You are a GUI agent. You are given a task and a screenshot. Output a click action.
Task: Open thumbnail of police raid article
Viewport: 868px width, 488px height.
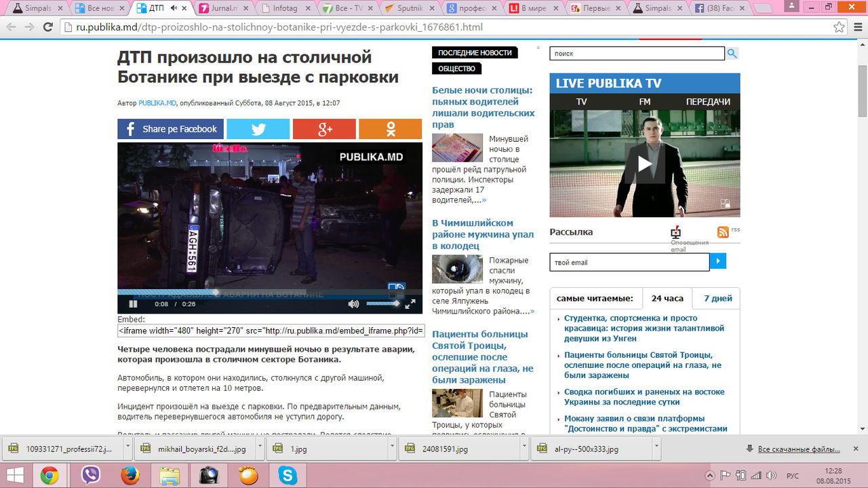click(457, 147)
